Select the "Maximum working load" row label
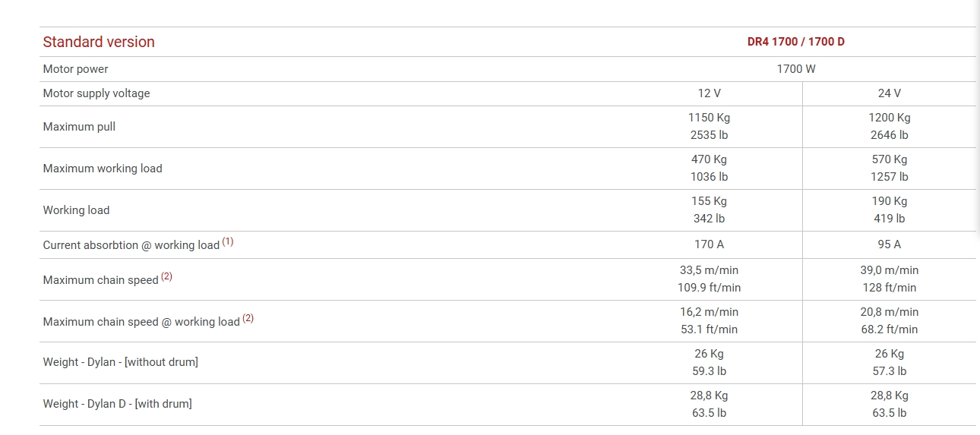The image size is (980, 435). pyautogui.click(x=103, y=169)
